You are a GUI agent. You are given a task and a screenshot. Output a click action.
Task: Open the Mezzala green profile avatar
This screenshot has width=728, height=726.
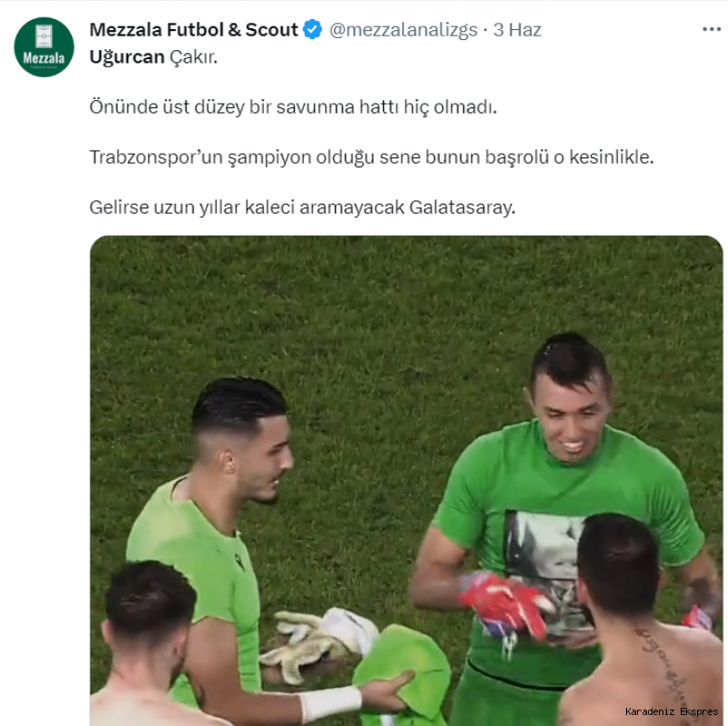click(x=44, y=47)
